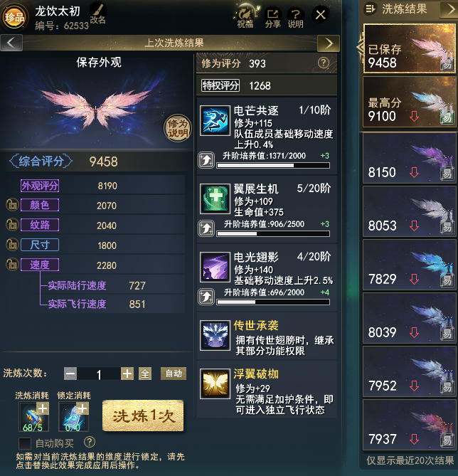Collapse the 洗炼结果 side panel arrow
Viewport: 458px width, 476px height.
[449, 9]
